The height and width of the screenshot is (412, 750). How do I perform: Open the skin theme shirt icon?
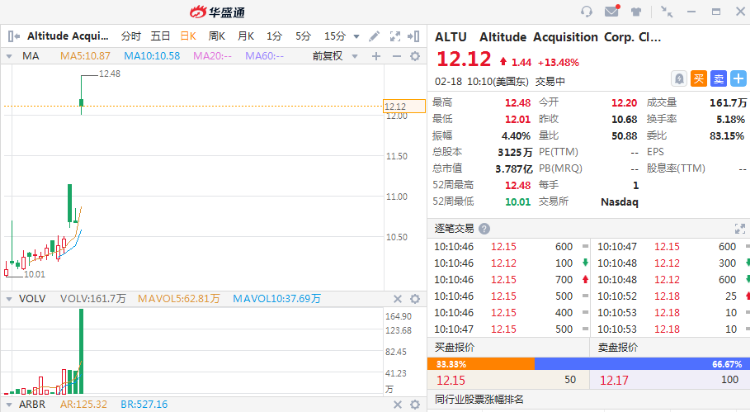pos(636,12)
